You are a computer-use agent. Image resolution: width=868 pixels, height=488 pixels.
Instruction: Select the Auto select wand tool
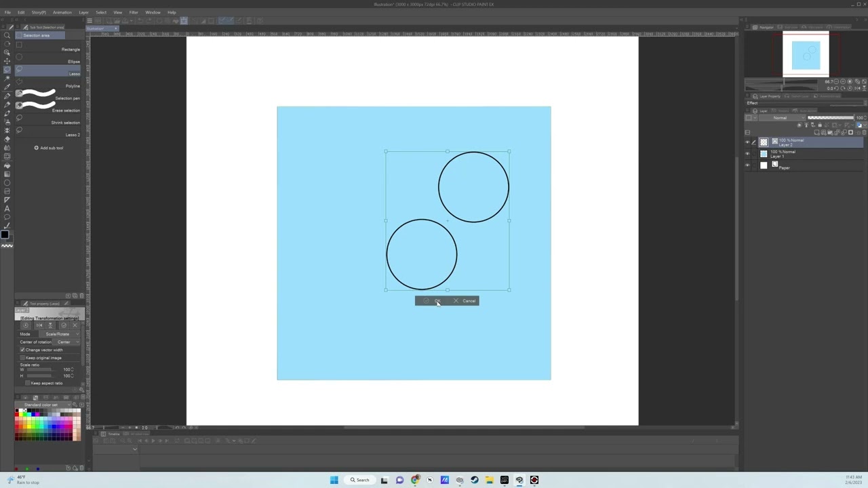click(7, 79)
